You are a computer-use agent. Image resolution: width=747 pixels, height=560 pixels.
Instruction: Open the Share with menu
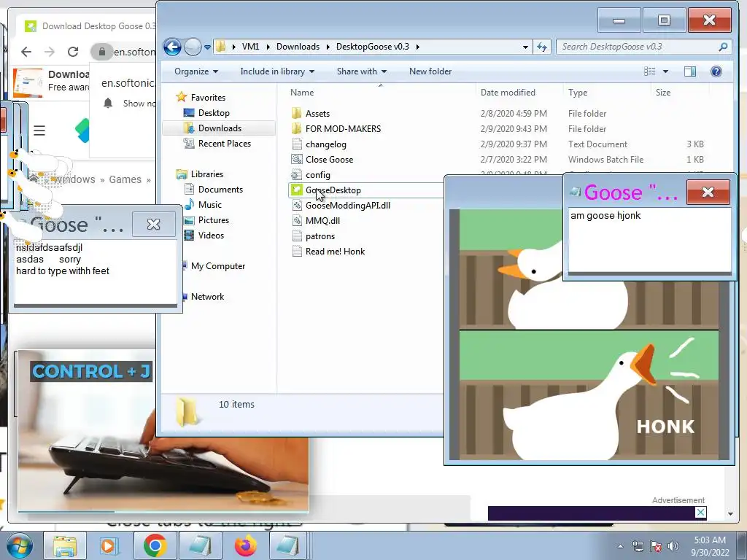(362, 71)
